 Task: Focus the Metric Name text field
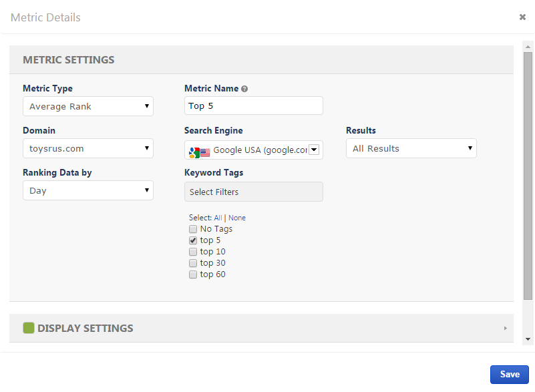(x=253, y=106)
